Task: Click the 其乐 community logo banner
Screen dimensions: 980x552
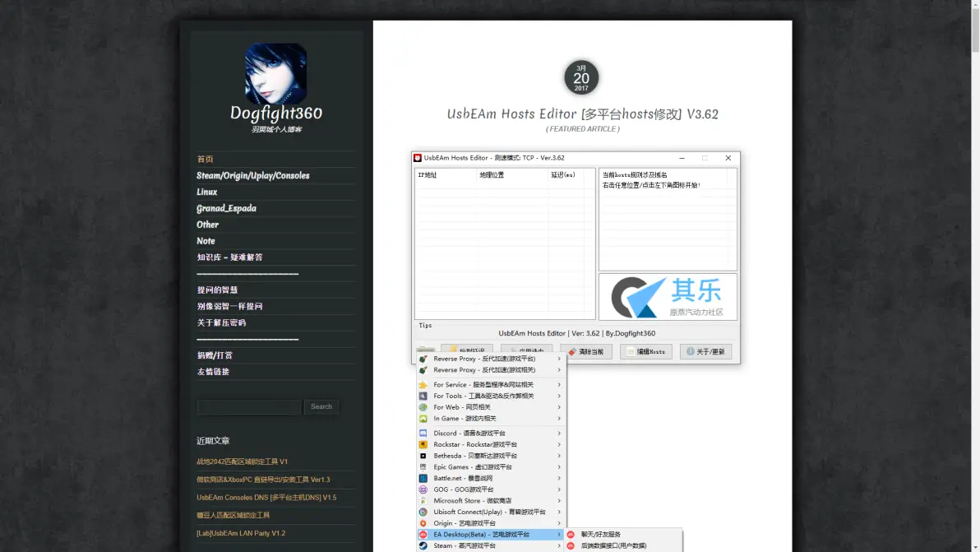Action: pyautogui.click(x=668, y=297)
